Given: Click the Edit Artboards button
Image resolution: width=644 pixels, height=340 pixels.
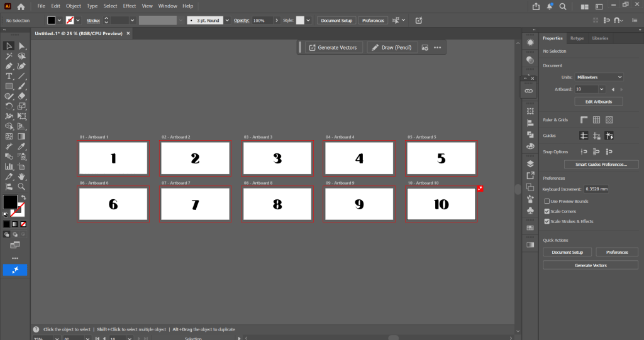Looking at the screenshot, I should (x=598, y=101).
